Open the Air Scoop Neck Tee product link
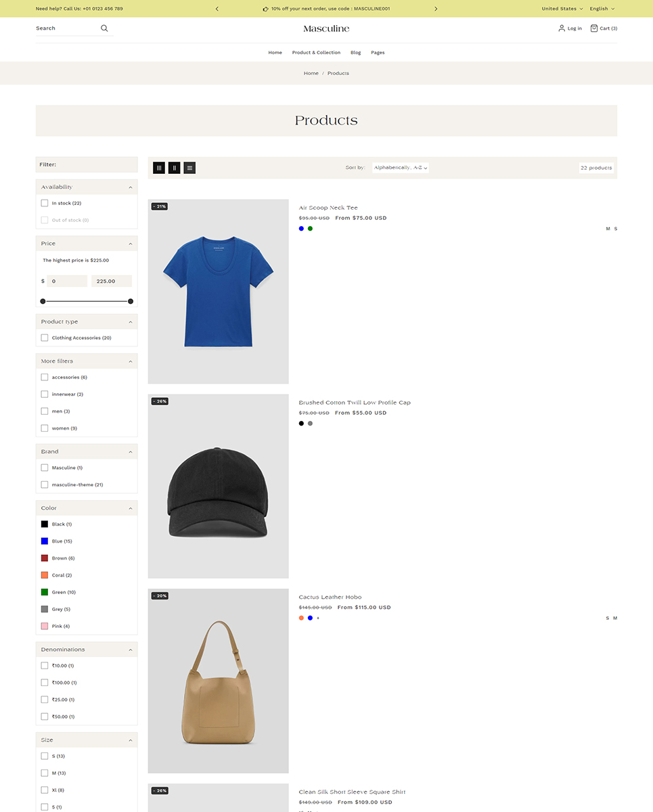This screenshot has width=653, height=812. [x=328, y=208]
